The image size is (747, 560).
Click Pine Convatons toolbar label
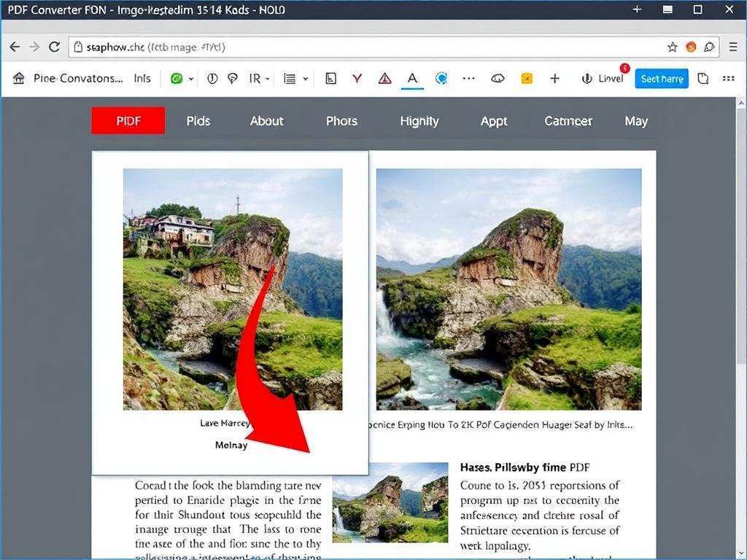[78, 79]
